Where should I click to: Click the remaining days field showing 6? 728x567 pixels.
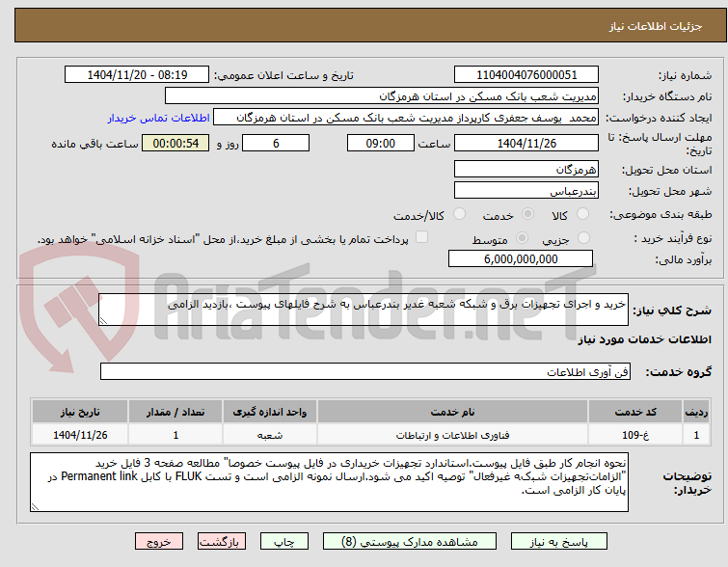pos(276,143)
